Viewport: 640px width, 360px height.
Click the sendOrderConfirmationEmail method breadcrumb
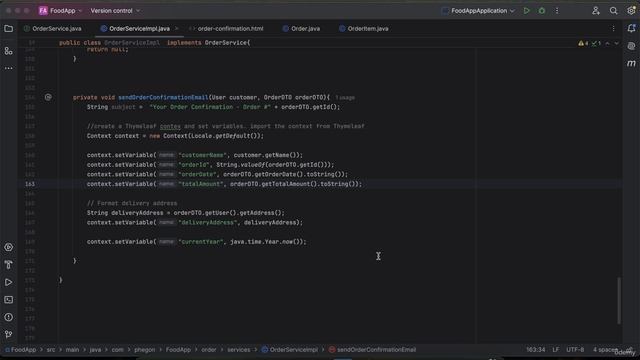tap(372, 349)
